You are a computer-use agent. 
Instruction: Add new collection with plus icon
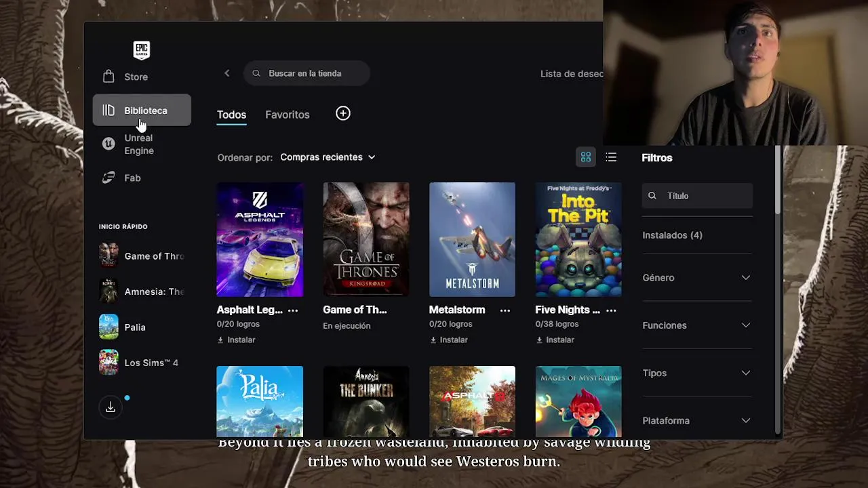pos(343,113)
